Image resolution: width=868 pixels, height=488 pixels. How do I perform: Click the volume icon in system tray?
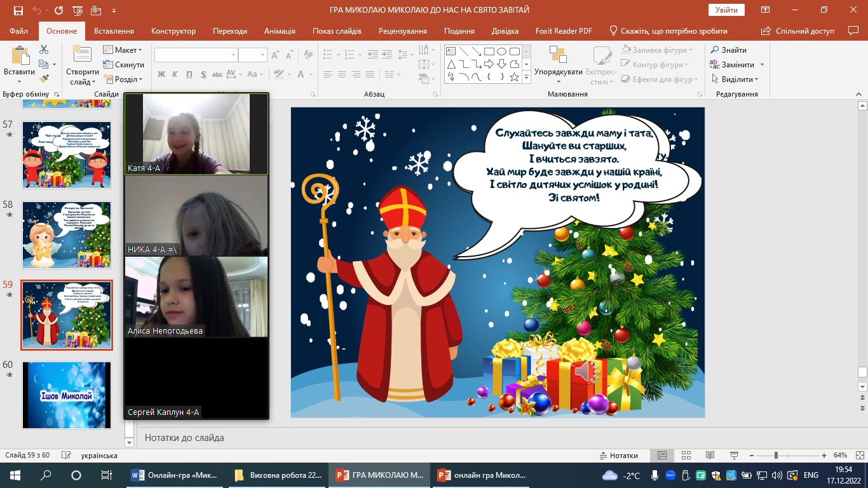pos(778,475)
